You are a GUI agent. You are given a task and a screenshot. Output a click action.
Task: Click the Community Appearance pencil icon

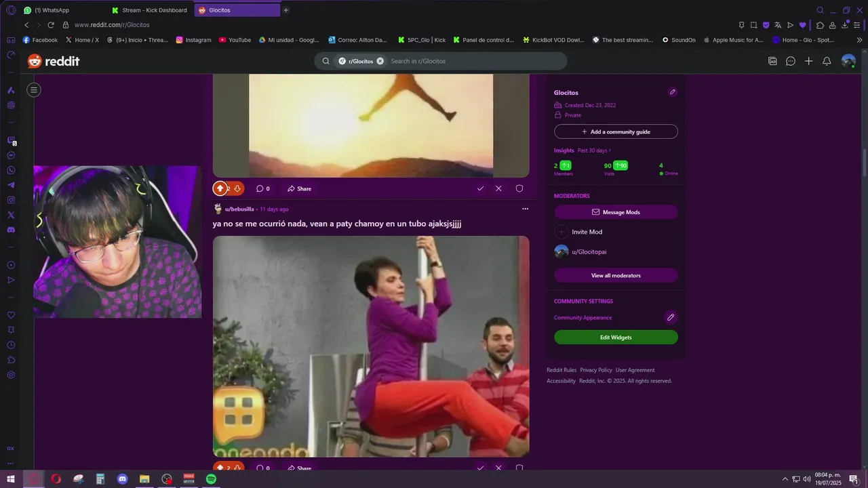(x=671, y=317)
